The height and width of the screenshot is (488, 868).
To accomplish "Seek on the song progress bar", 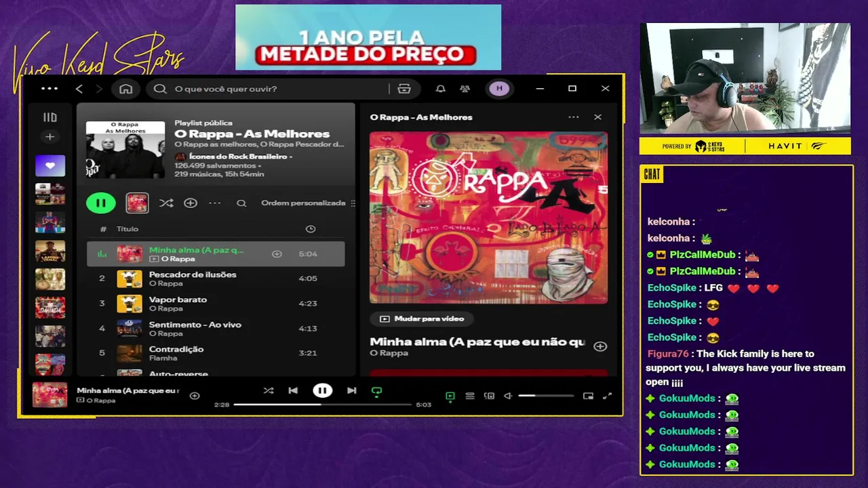I will (x=323, y=405).
